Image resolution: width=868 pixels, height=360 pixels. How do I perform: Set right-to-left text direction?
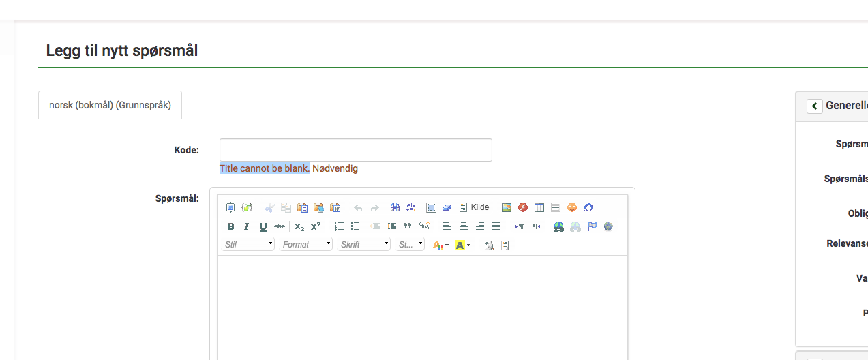(x=536, y=226)
